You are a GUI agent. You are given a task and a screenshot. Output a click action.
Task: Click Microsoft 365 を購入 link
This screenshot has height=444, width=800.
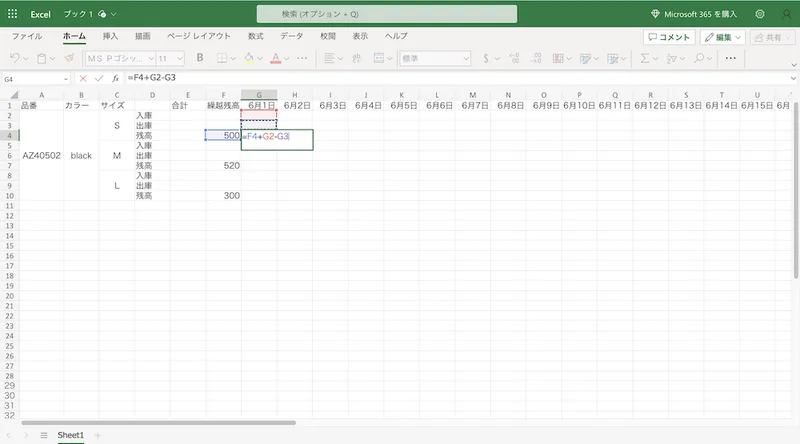point(694,14)
